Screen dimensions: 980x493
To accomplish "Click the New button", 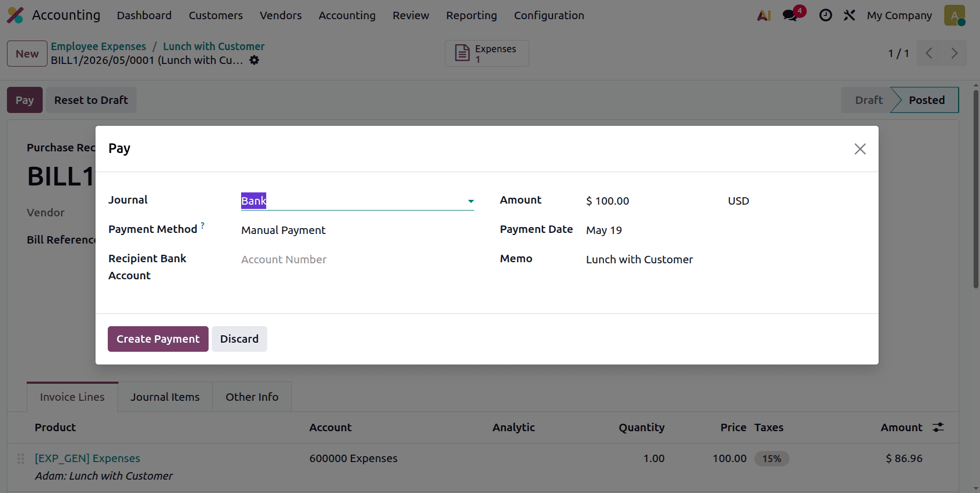I will [27, 54].
